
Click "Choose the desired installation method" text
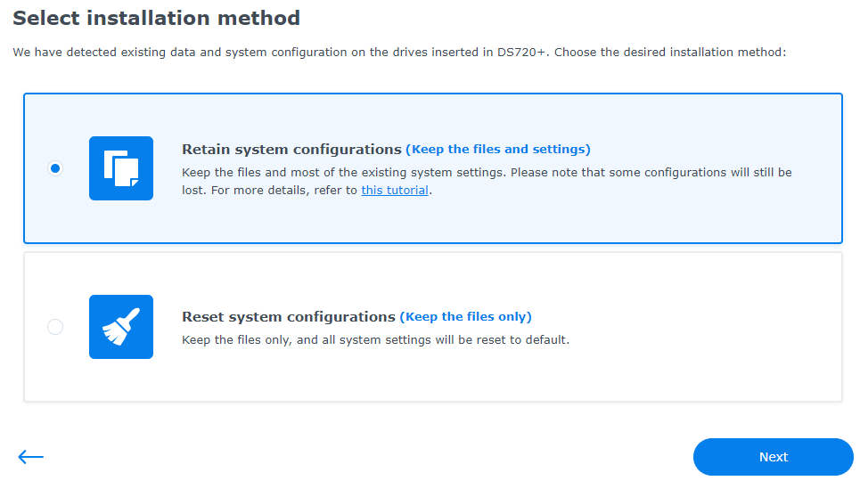pos(670,52)
